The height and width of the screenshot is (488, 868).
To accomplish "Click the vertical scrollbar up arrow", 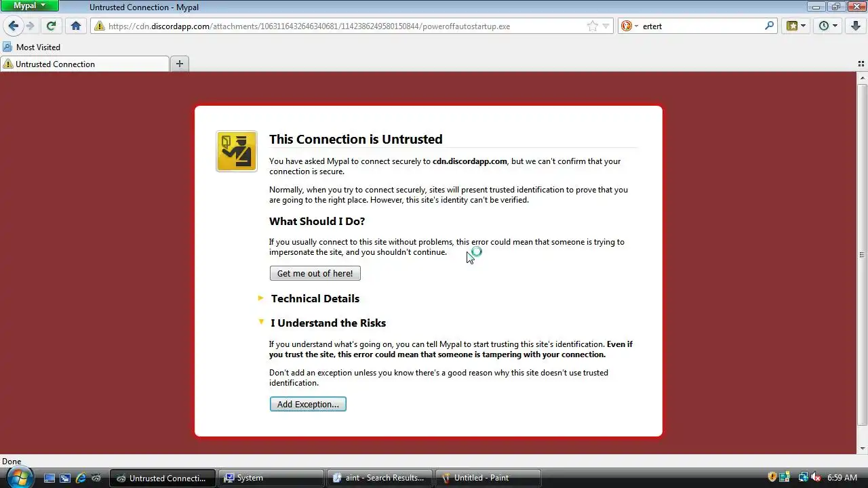I will [863, 77].
